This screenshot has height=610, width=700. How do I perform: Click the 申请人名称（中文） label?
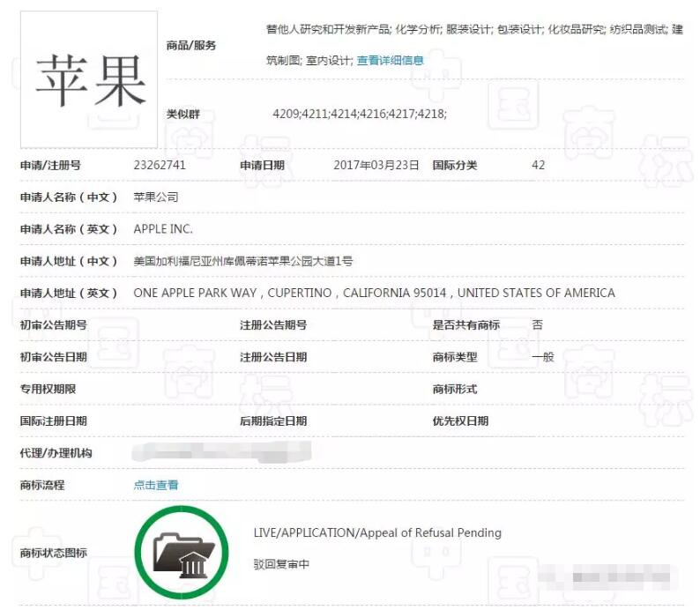69,197
